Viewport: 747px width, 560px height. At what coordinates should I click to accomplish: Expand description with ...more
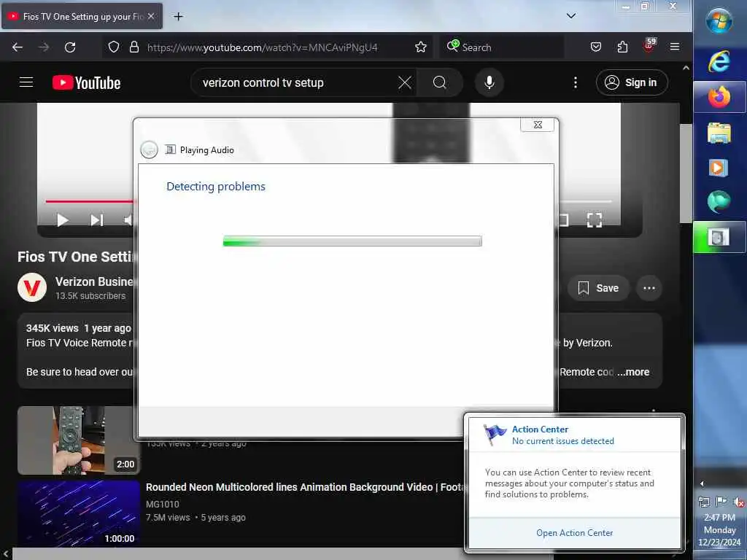634,372
